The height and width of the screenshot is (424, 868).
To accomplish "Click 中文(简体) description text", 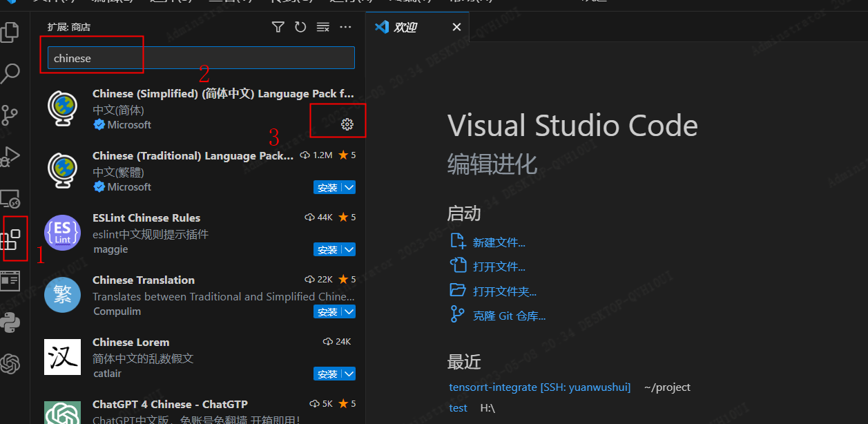I will click(119, 110).
